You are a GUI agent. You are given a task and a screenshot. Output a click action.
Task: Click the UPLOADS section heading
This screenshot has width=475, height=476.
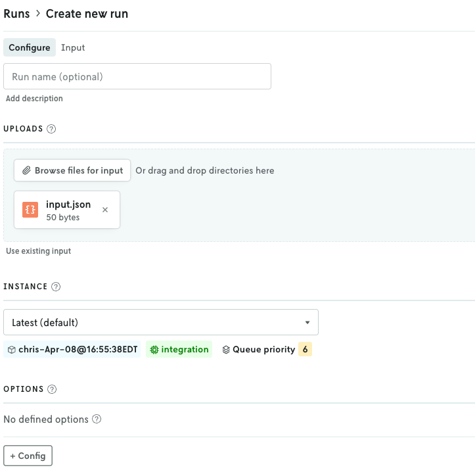[23, 129]
